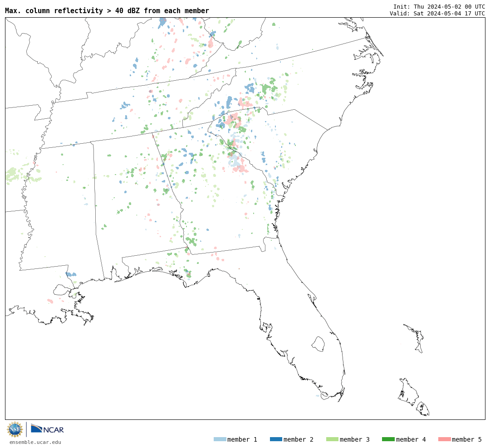Click the NSF logo icon
Image resolution: width=490 pixels, height=448 pixels.
click(x=15, y=429)
